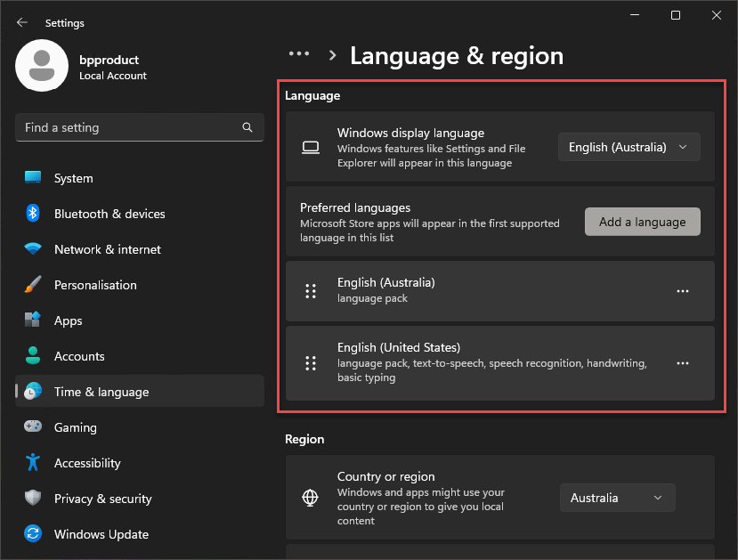
Task: Click the Network wifi icon
Action: pos(33,249)
